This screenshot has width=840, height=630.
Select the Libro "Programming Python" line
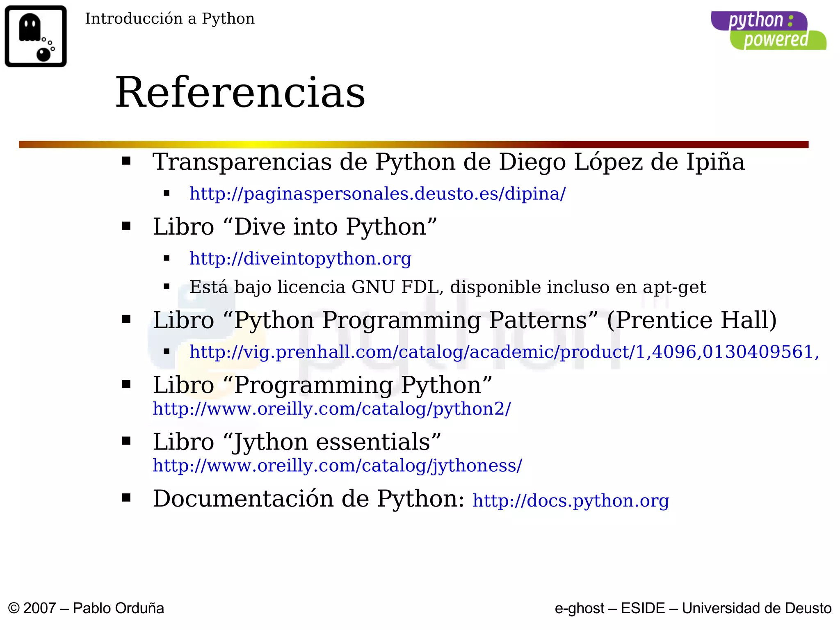tap(322, 385)
